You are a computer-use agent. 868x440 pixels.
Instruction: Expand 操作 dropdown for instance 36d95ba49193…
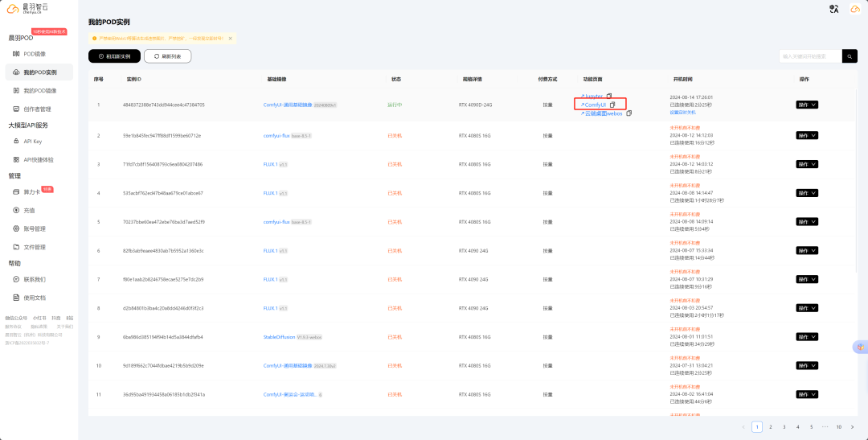pyautogui.click(x=807, y=395)
